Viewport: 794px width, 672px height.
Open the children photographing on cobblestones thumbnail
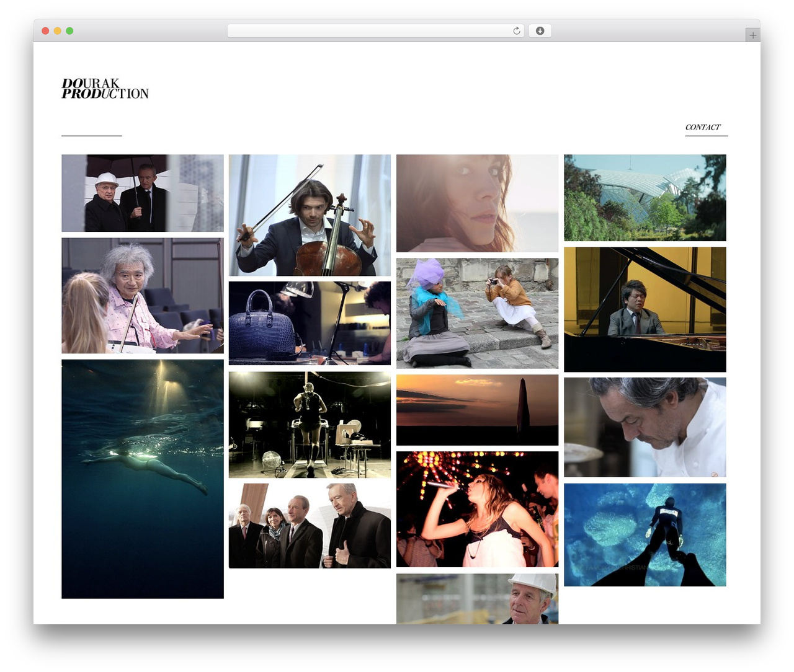477,314
